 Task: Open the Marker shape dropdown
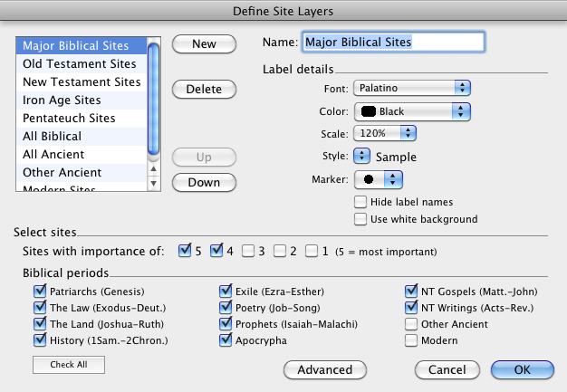(x=379, y=178)
